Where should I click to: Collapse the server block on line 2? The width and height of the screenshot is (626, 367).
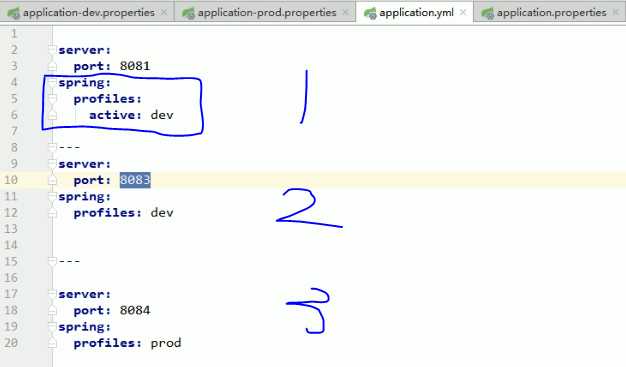point(52,50)
